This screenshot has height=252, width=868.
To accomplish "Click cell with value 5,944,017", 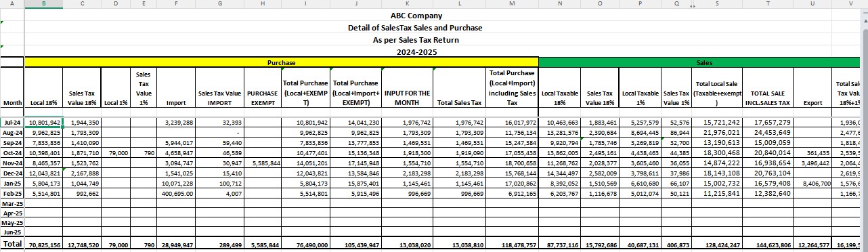I will click(x=176, y=143).
